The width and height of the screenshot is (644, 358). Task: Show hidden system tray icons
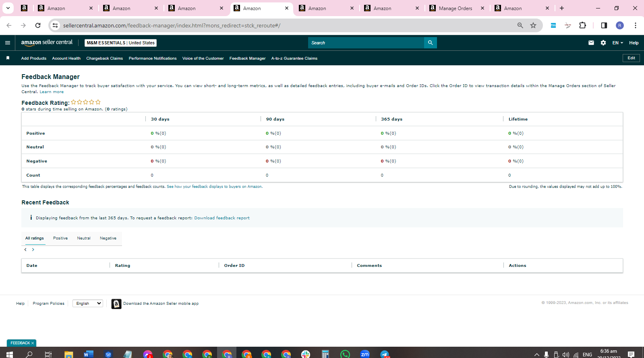536,355
